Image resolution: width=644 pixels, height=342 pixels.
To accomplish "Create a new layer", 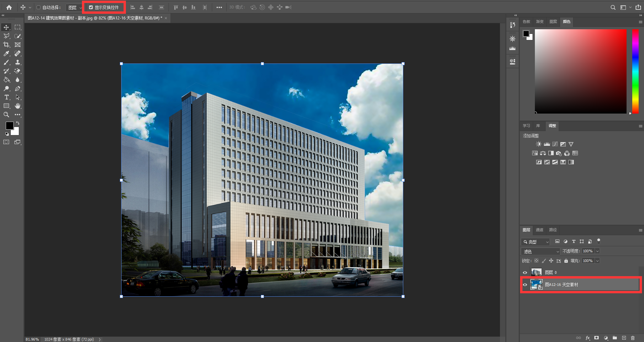I will click(624, 338).
